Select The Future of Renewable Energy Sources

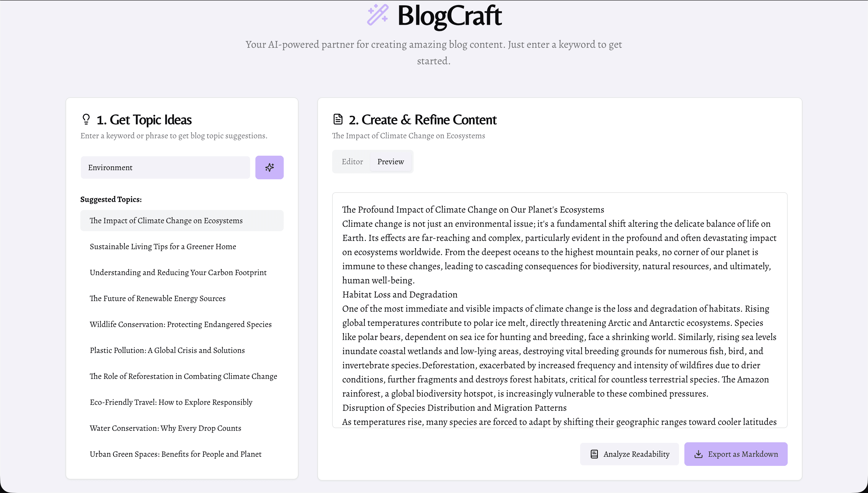(x=157, y=298)
